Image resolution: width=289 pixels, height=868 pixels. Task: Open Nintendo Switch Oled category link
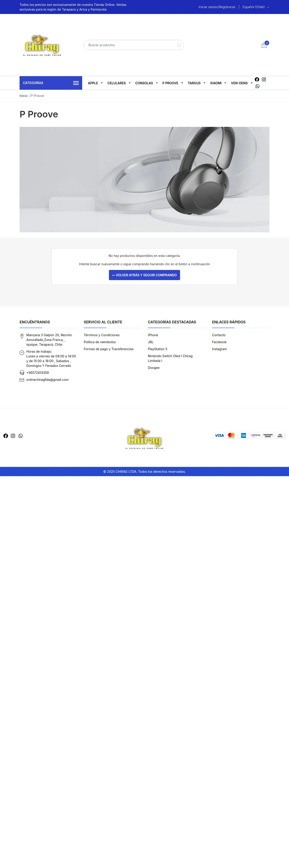[170, 358]
